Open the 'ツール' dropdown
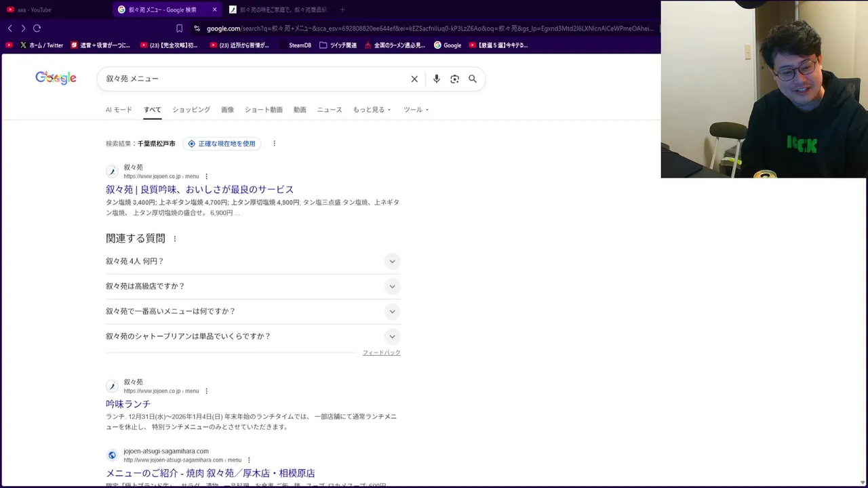The width and height of the screenshot is (868, 488). [416, 110]
